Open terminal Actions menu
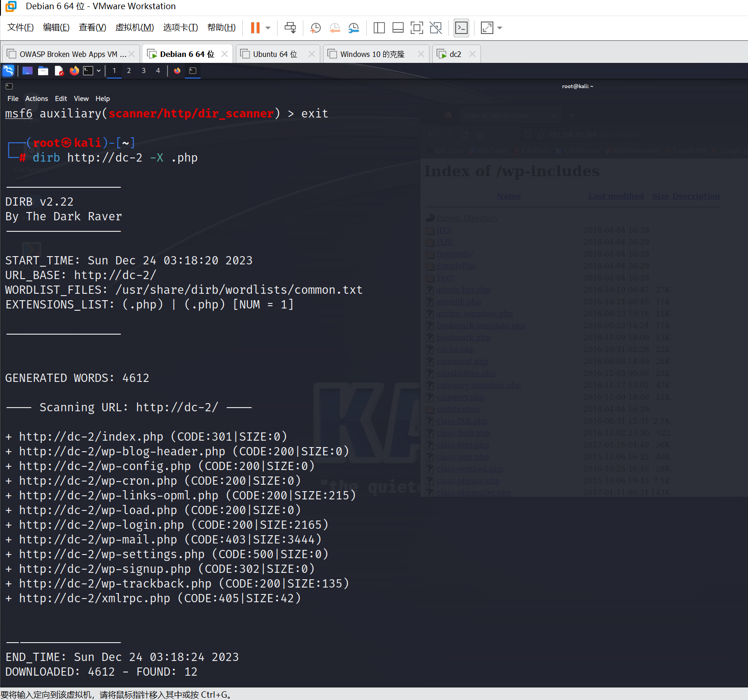This screenshot has height=700, width=748. coord(37,99)
